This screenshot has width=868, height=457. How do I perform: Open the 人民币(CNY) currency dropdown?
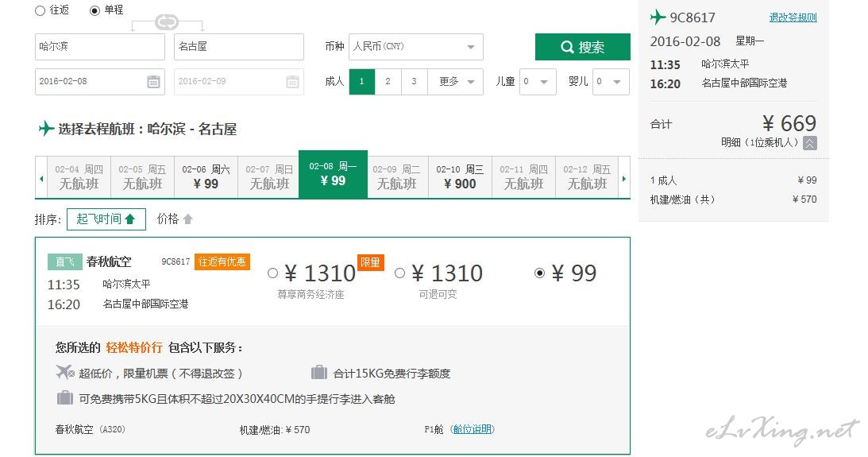click(415, 47)
